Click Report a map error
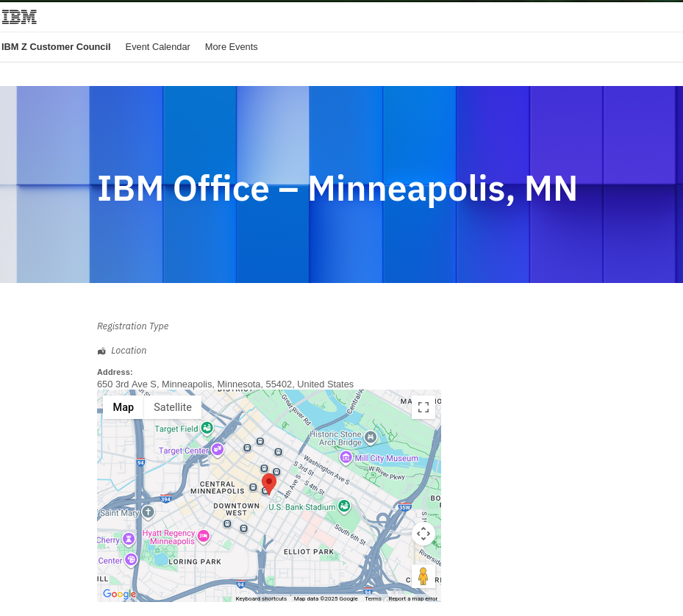The height and width of the screenshot is (616, 683). (x=412, y=598)
